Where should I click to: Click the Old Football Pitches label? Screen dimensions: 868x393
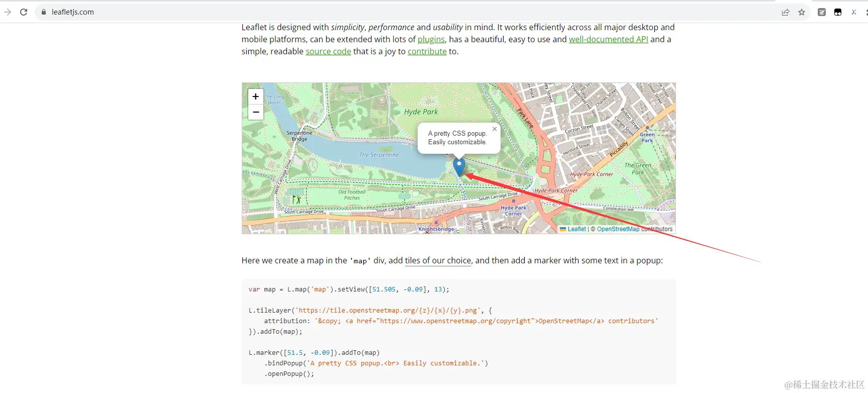[352, 195]
